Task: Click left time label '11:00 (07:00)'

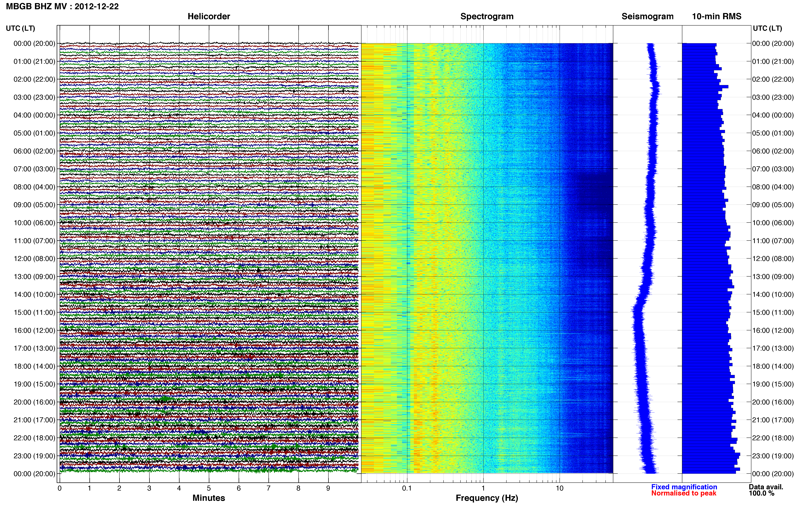Action: point(34,241)
